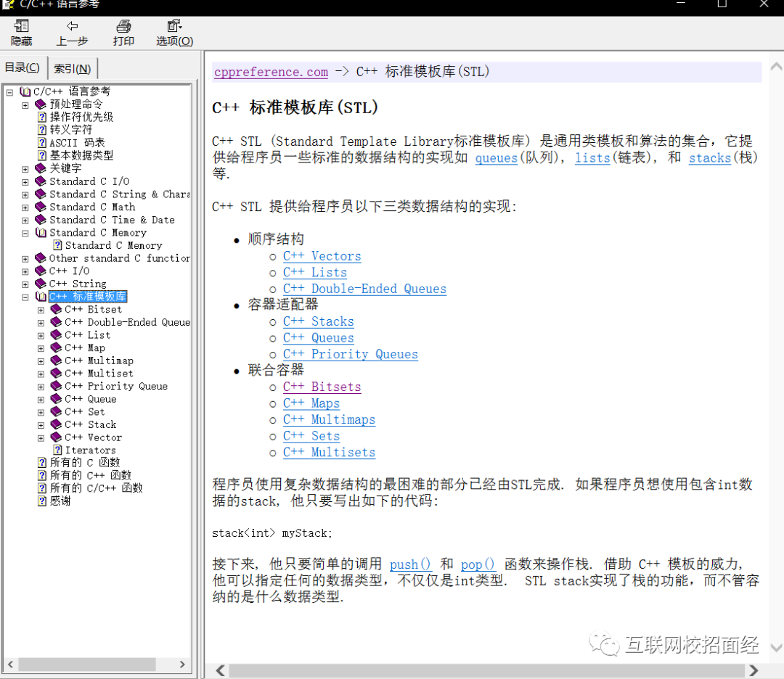Expand the Standard C Time & Date node
The image size is (784, 679).
click(25, 221)
